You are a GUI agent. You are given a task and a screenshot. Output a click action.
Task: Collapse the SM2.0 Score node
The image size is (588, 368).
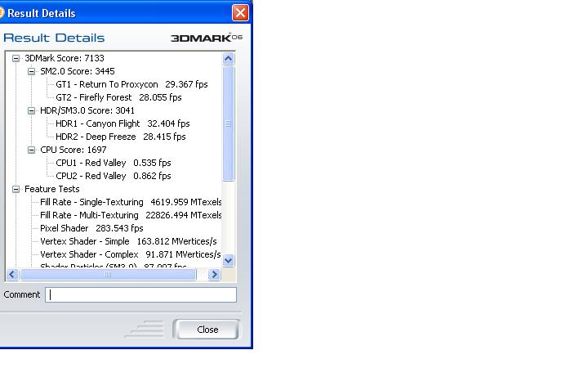(32, 71)
